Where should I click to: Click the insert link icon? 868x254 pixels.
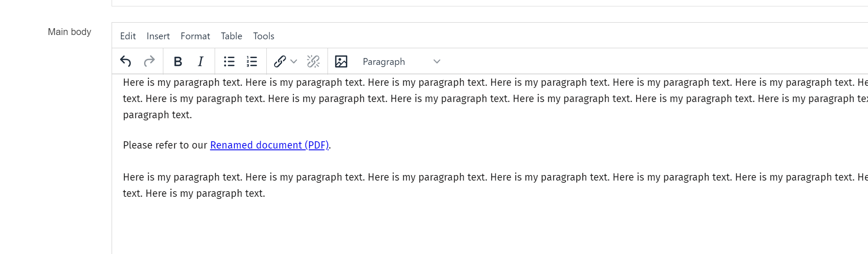[x=280, y=61]
